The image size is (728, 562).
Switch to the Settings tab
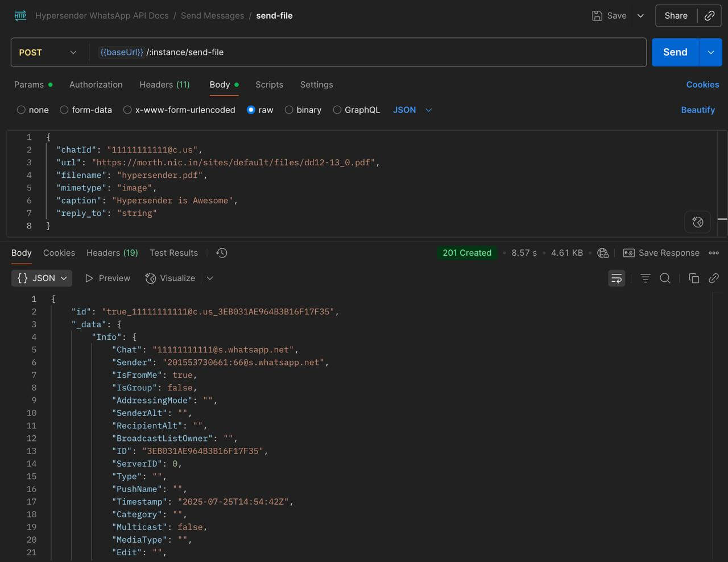(316, 85)
